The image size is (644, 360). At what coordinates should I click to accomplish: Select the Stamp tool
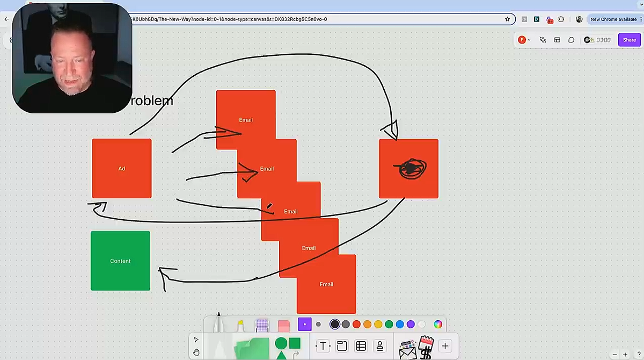pyautogui.click(x=380, y=346)
